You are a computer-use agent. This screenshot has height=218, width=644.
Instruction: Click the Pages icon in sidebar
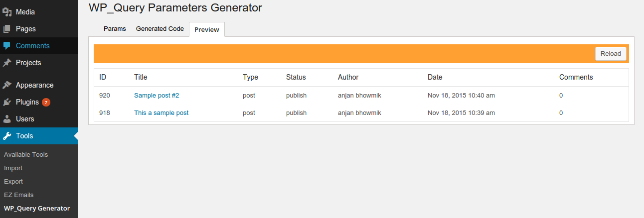[7, 29]
